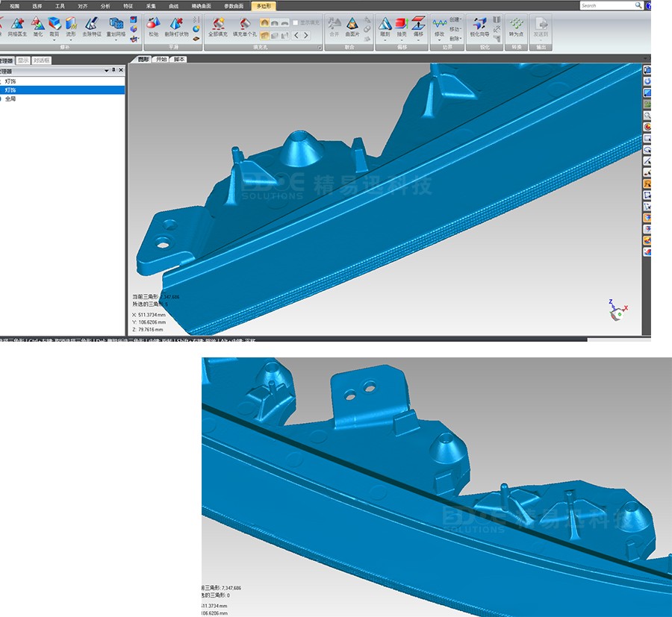Switch to the 对话框 panel tab

click(41, 60)
